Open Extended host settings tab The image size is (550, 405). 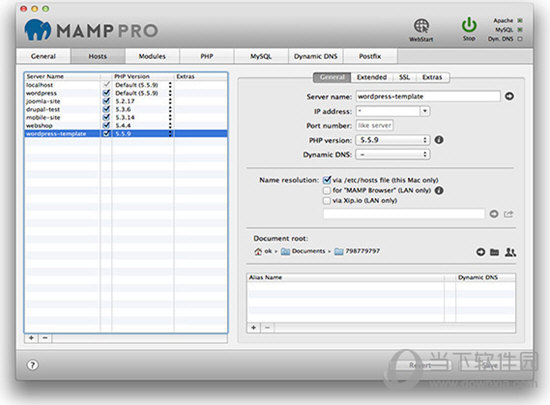tap(371, 77)
